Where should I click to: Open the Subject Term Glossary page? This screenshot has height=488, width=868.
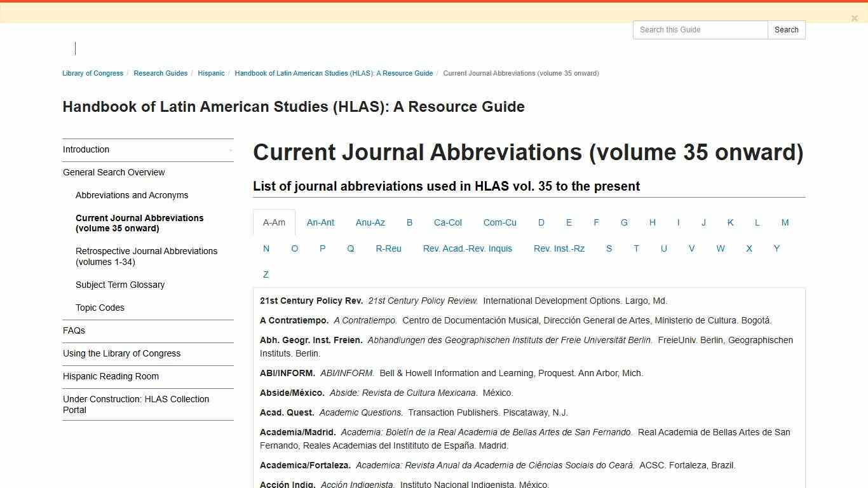[x=120, y=285]
